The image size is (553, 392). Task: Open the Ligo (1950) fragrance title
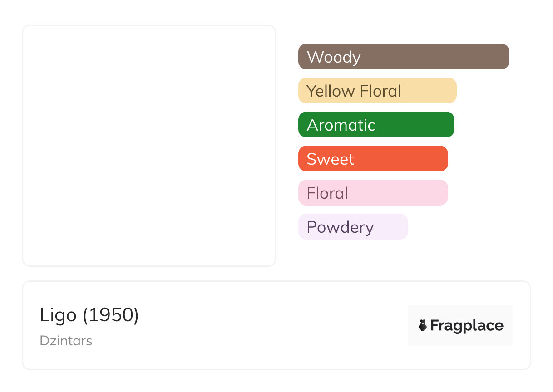[x=89, y=315]
